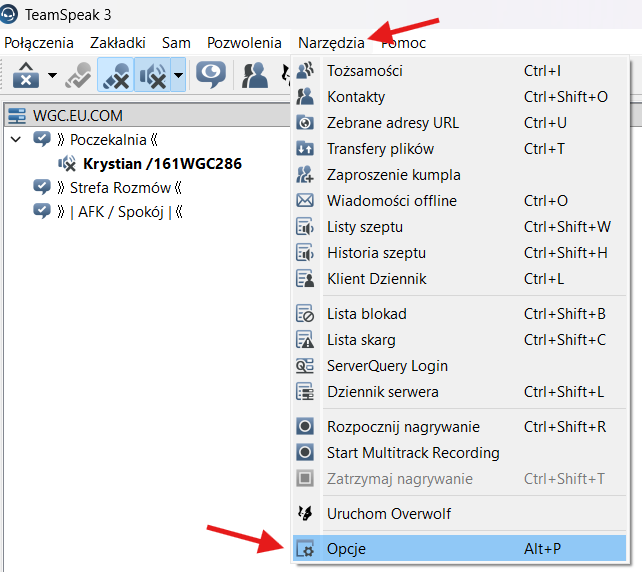Open the dropdown arrow beside disconnect icon
Viewport: 642px width, 572px height.
click(51, 76)
